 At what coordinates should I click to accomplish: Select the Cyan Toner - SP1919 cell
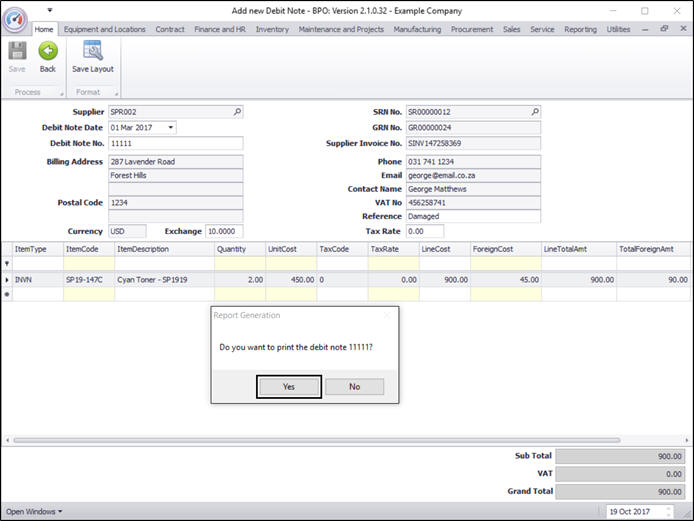coord(164,280)
